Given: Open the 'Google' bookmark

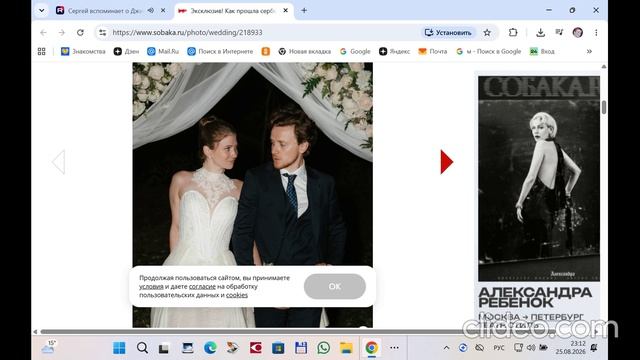Looking at the screenshot, I should tap(355, 51).
